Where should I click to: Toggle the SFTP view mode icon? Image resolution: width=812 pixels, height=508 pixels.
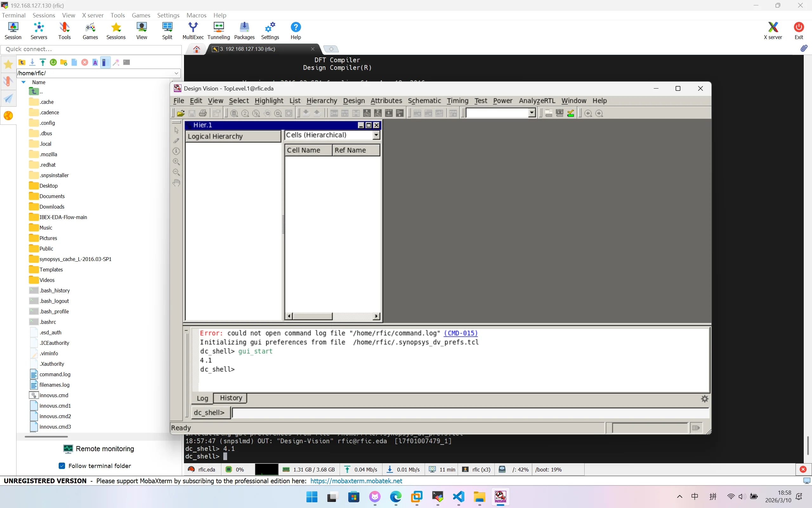click(105, 62)
